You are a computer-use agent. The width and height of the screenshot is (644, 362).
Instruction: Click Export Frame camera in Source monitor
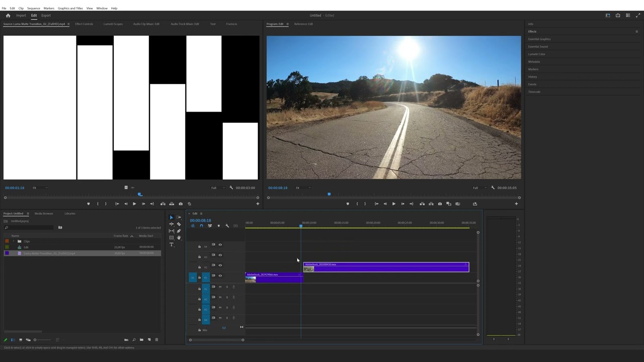pyautogui.click(x=181, y=204)
